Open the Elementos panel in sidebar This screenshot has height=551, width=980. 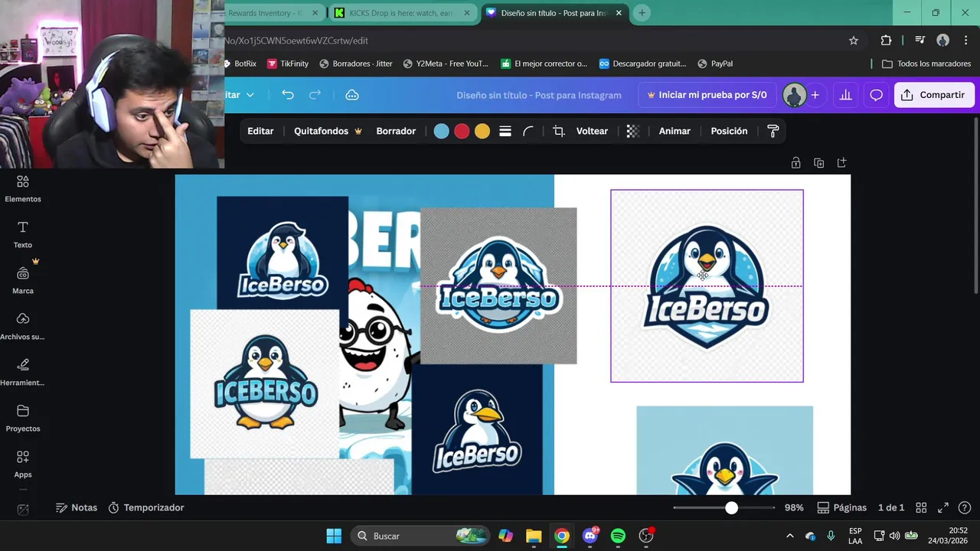[x=23, y=189]
